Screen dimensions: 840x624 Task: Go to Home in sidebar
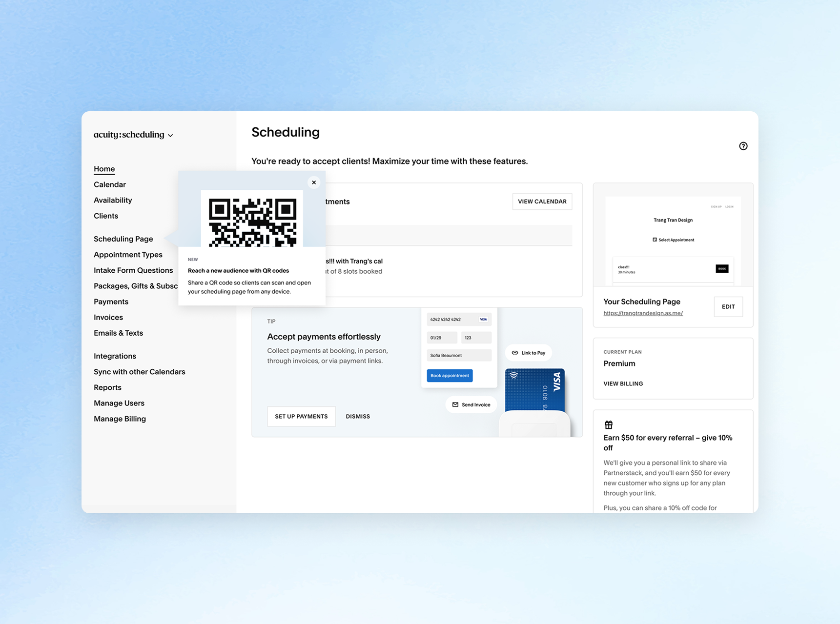[x=104, y=169]
